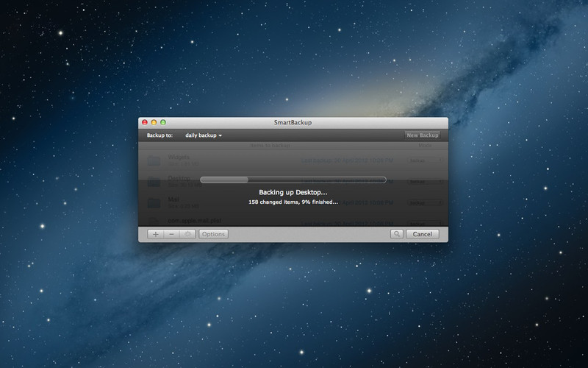Click the Widgets row last backup date
The width and height of the screenshot is (588, 368).
tap(347, 160)
